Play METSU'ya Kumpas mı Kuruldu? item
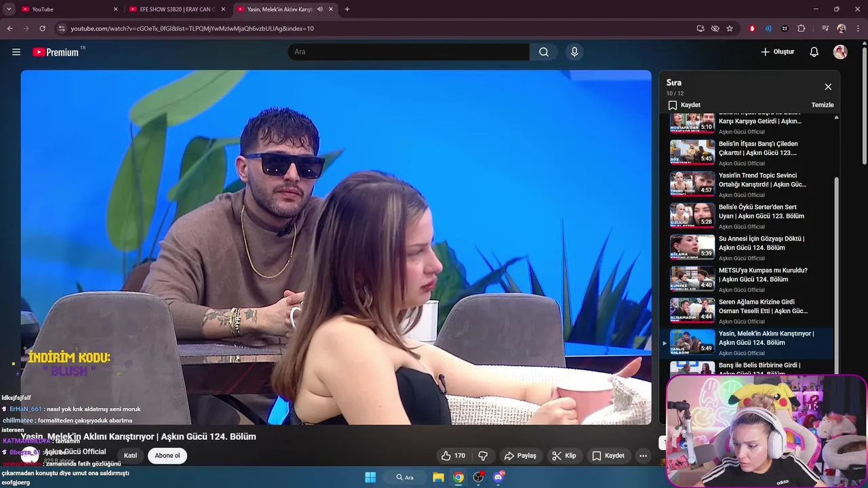868x488 pixels. 749,279
